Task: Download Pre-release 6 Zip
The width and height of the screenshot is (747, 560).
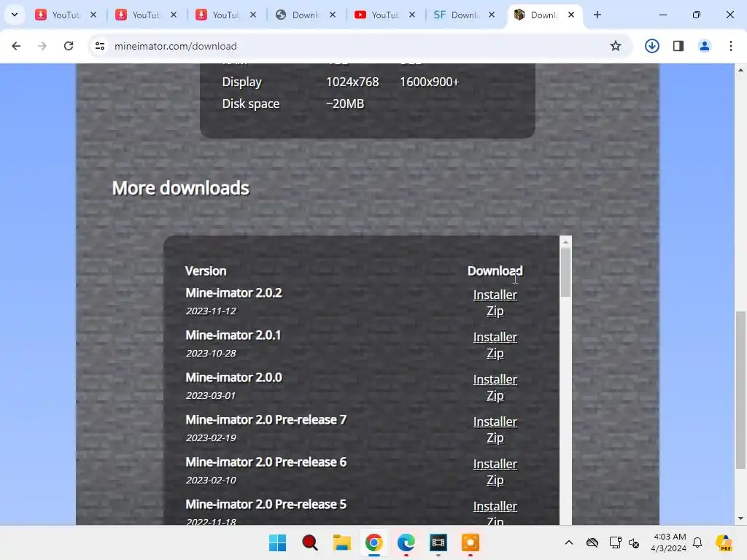Action: click(495, 481)
